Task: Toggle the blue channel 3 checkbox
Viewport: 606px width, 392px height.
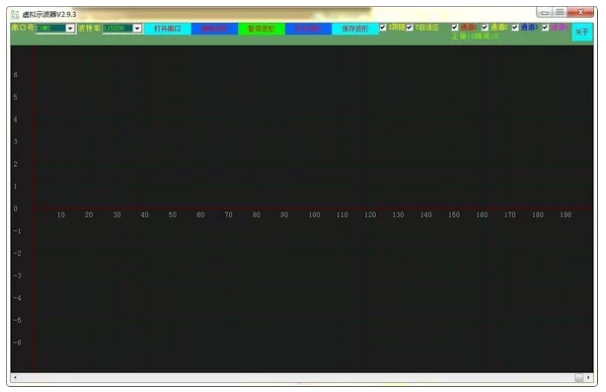Action: (515, 27)
